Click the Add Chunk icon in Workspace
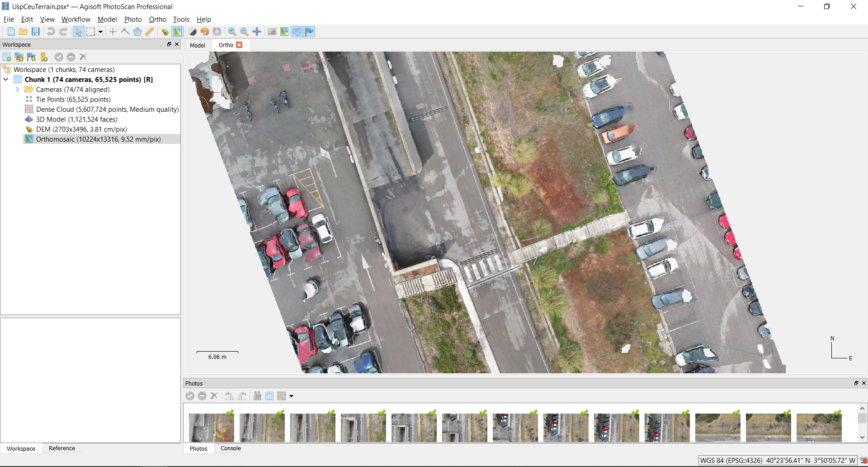Screen dimensions: 868x467 pos(7,57)
